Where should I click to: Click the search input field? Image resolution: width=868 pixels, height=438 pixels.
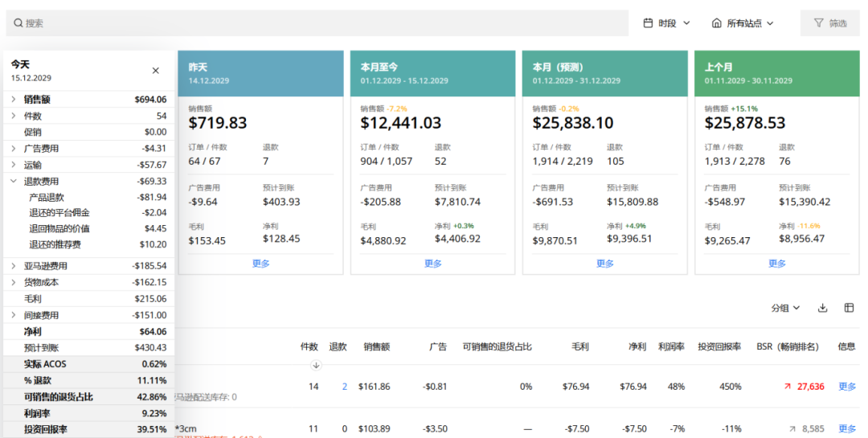pos(317,23)
